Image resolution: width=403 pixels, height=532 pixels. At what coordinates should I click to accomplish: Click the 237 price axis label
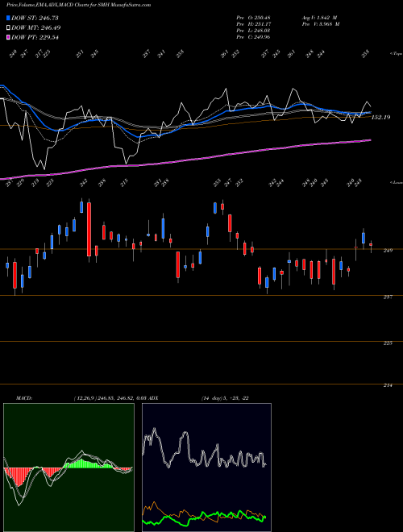pos(388,297)
